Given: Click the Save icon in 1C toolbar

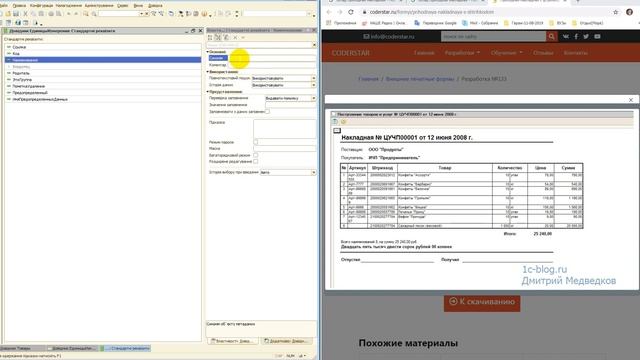Looking at the screenshot, I should [16, 14].
